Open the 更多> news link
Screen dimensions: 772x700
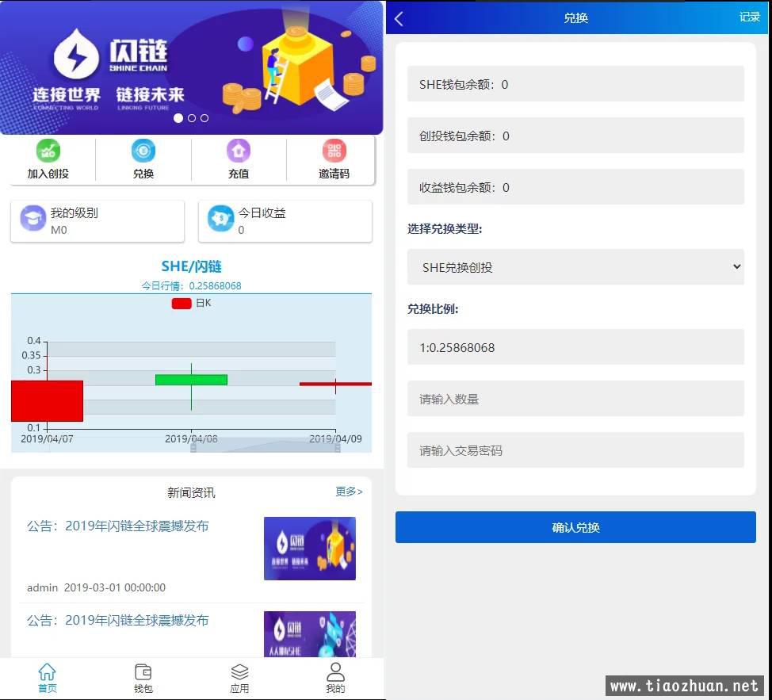[x=349, y=492]
